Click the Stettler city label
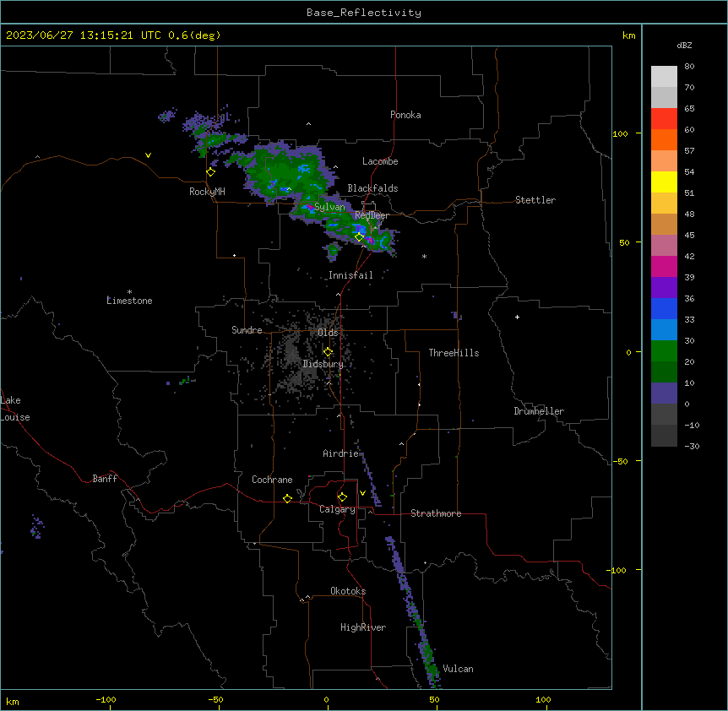Screen dimensions: 728x711 [x=535, y=200]
